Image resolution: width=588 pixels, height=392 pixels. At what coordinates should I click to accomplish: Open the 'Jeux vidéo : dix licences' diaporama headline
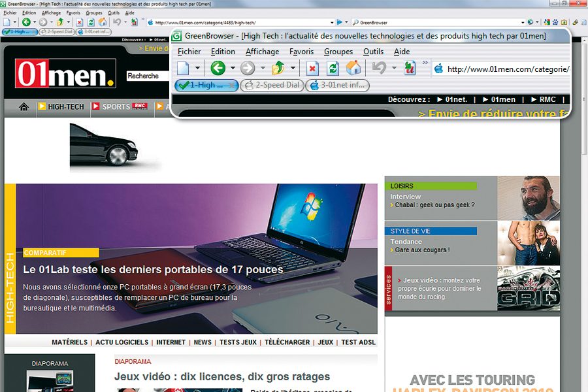pos(222,376)
